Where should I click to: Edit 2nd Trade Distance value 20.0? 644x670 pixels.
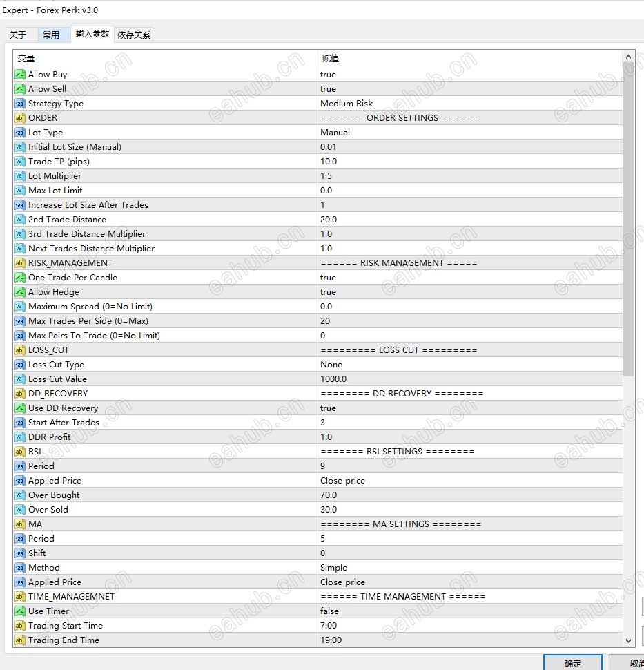(470, 220)
